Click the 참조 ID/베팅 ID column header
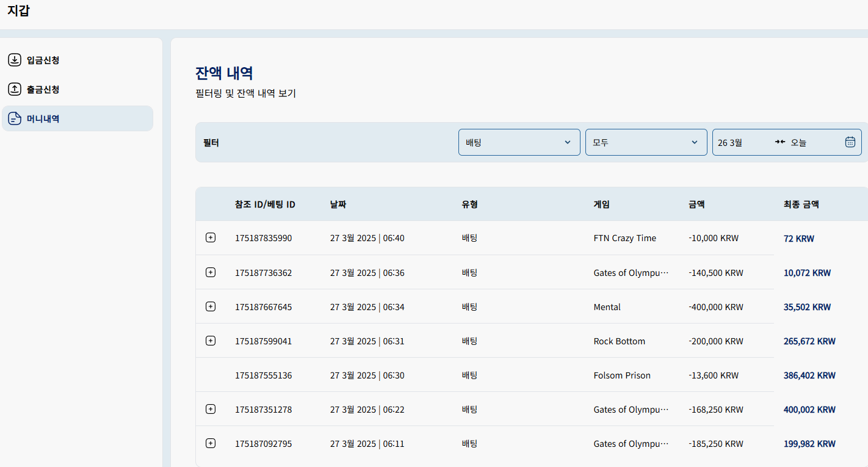 (x=265, y=205)
